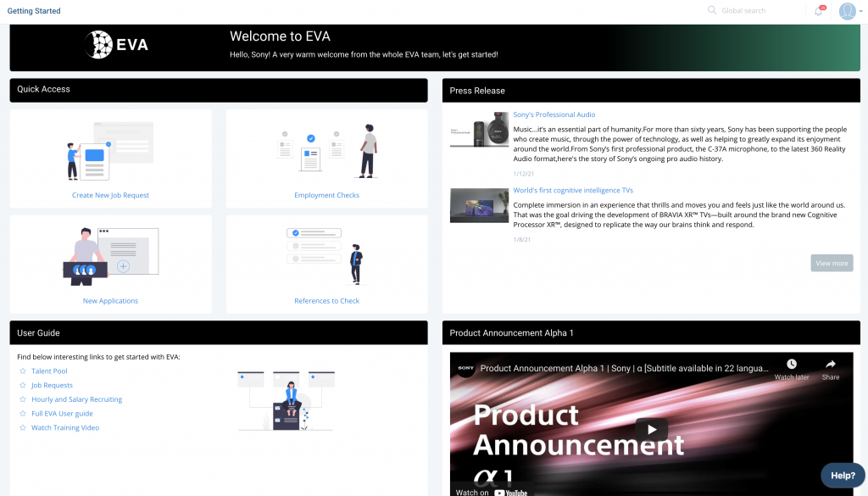868x496 pixels.
Task: Select the Product Announcement Alpha 1 header
Action: point(651,332)
